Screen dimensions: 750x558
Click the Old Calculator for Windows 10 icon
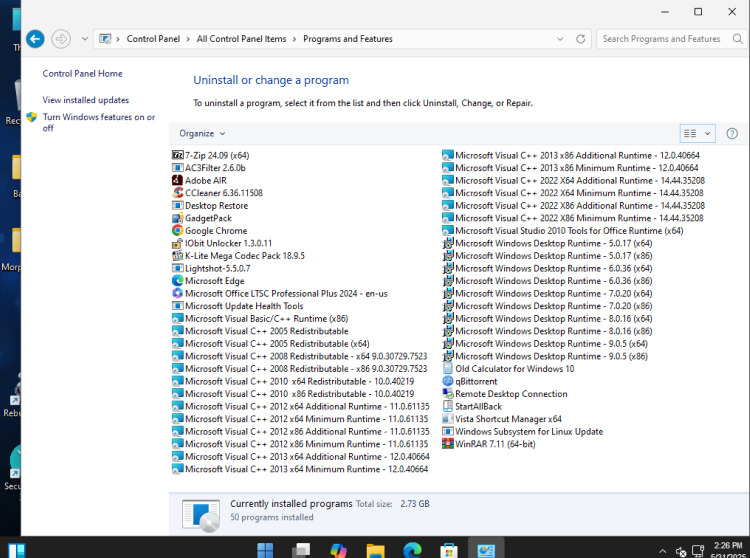(x=448, y=369)
